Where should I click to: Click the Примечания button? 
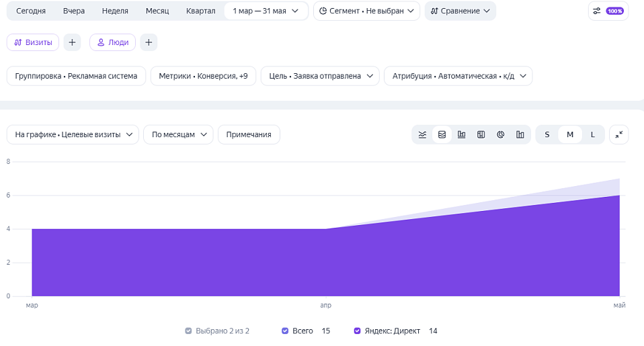(x=249, y=134)
